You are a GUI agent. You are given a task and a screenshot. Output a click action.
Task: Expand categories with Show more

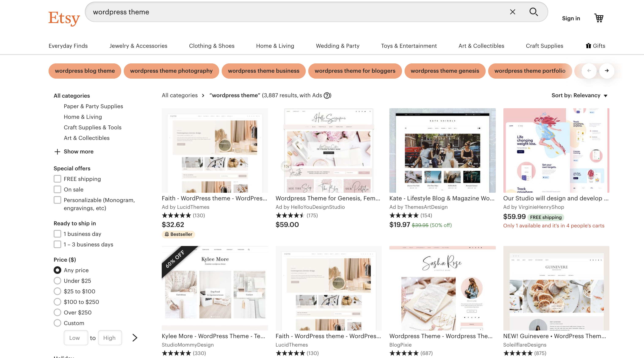(78, 151)
